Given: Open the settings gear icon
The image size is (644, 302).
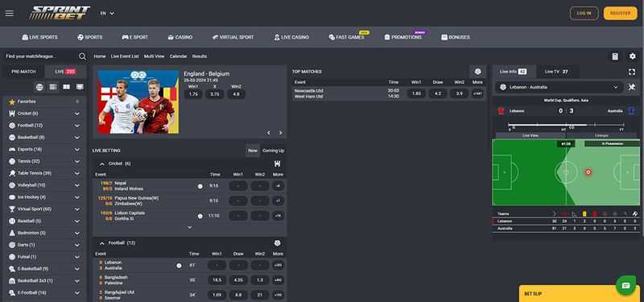Looking at the screenshot, I should 633,56.
